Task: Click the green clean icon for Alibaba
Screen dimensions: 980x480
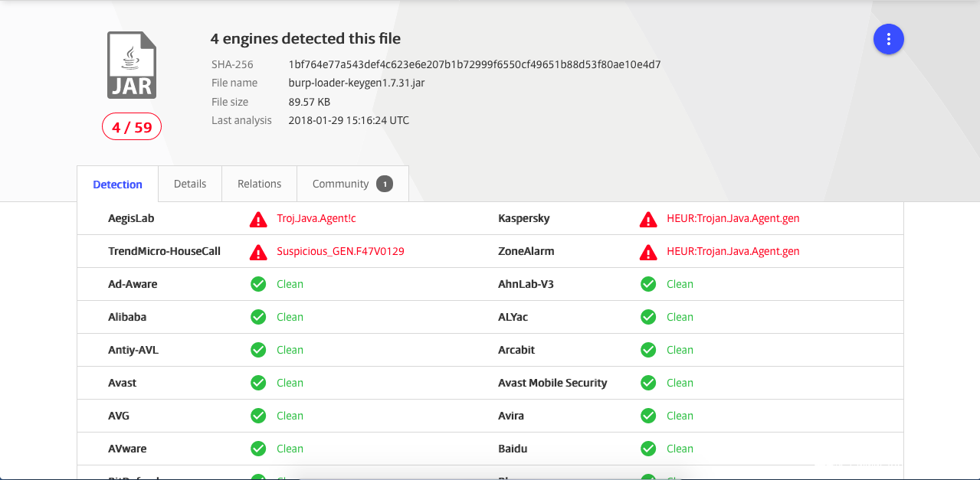Action: [258, 317]
